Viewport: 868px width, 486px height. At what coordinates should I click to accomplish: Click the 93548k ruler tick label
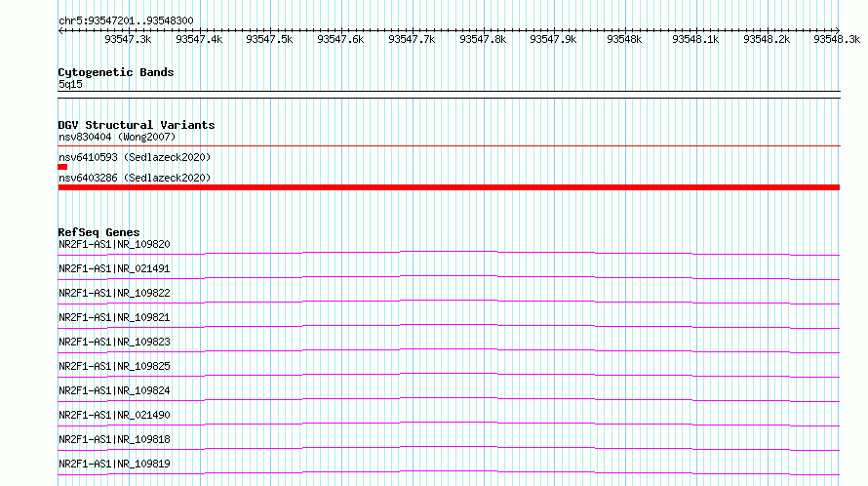tap(624, 39)
